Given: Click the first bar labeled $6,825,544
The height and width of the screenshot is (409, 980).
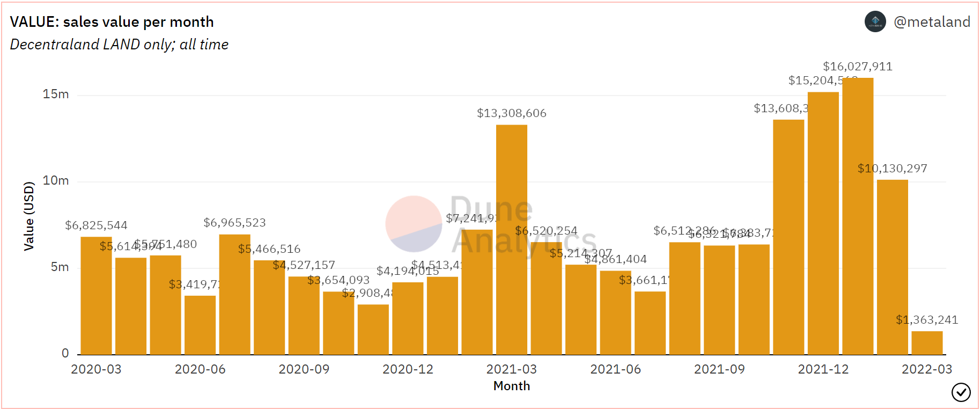Looking at the screenshot, I should pyautogui.click(x=96, y=295).
